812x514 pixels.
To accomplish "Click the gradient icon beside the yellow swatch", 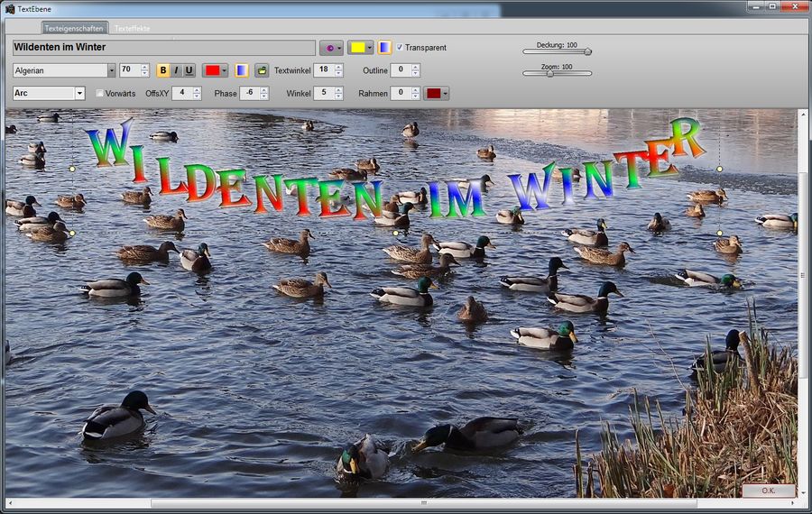I will tap(384, 48).
